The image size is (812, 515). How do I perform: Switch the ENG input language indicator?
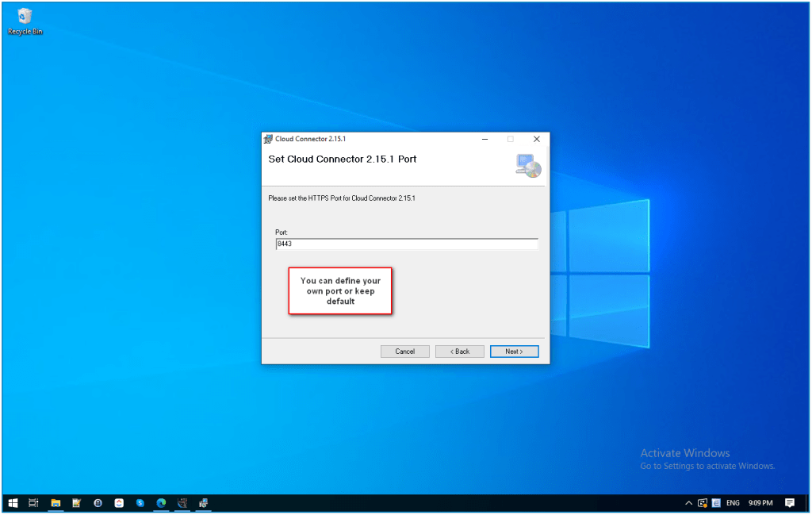pyautogui.click(x=733, y=503)
